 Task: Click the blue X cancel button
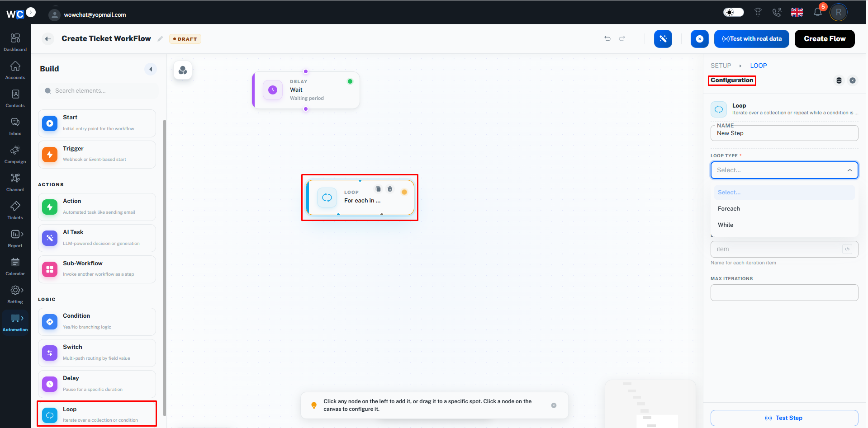click(x=700, y=39)
